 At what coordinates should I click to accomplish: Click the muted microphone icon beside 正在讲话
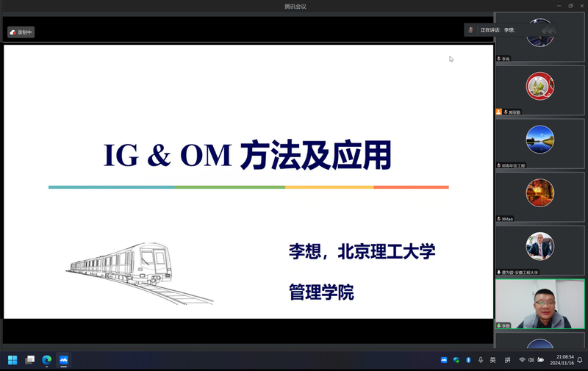pos(471,30)
